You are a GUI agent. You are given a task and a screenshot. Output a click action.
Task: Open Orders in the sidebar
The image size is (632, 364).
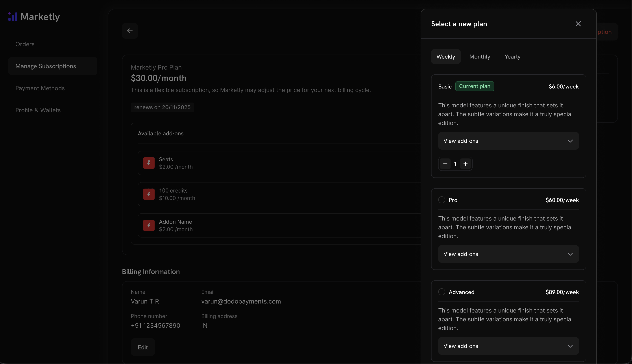[x=25, y=44]
